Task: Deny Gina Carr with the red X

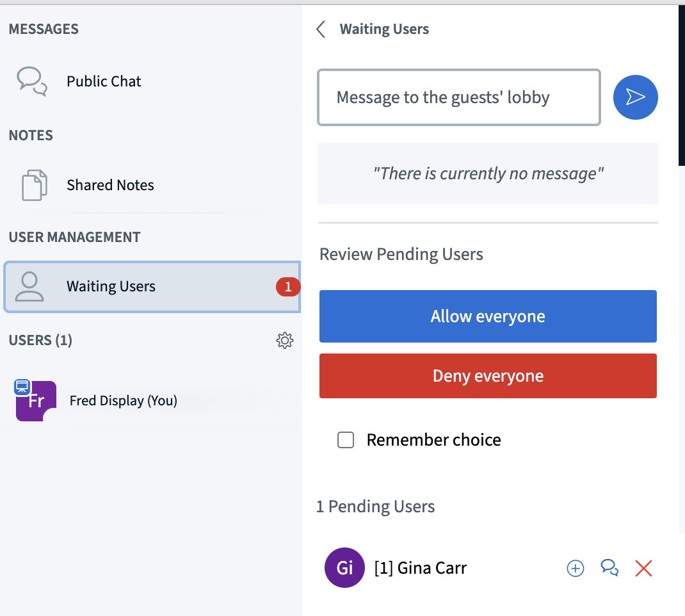Action: (x=643, y=568)
